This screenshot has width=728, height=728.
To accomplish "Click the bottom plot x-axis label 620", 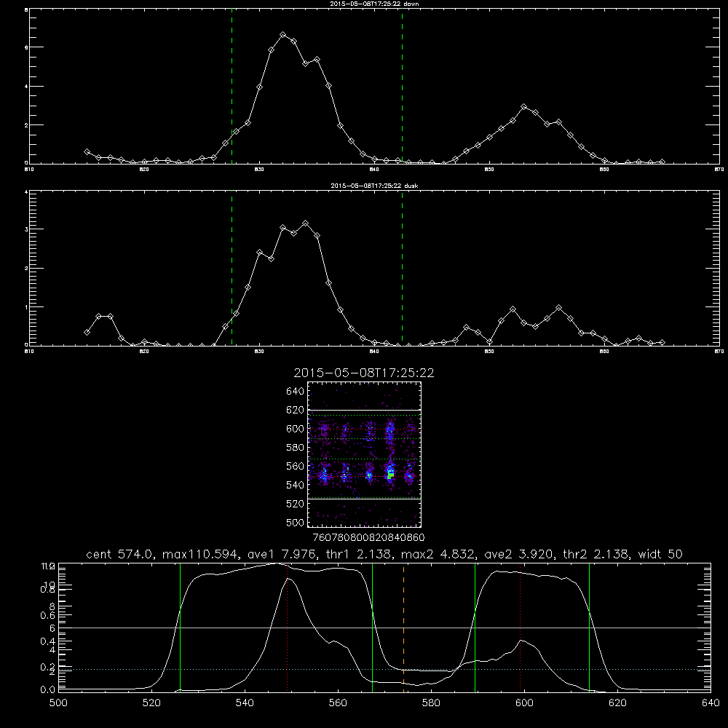I will tap(617, 703).
